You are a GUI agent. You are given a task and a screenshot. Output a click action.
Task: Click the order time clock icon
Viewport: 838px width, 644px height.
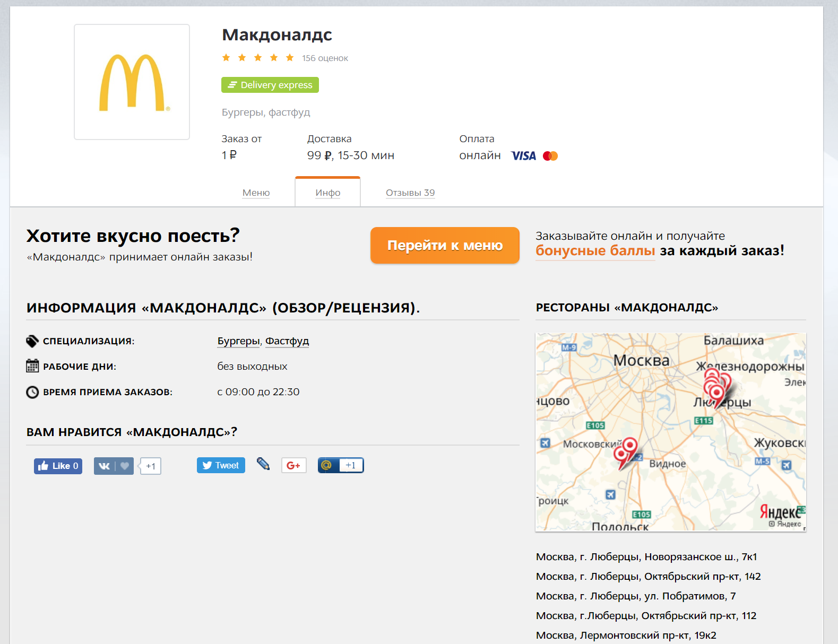32,392
